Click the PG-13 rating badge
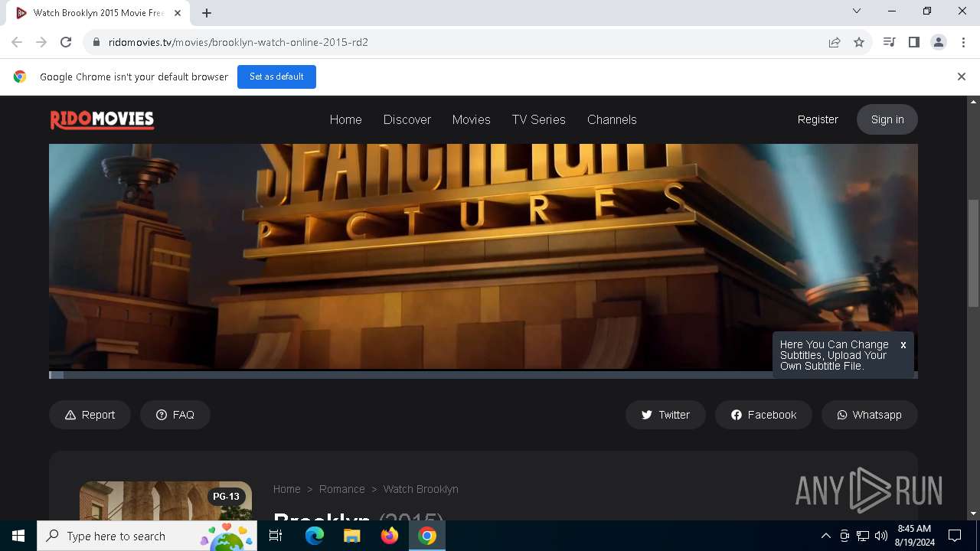The image size is (980, 551). [x=226, y=497]
